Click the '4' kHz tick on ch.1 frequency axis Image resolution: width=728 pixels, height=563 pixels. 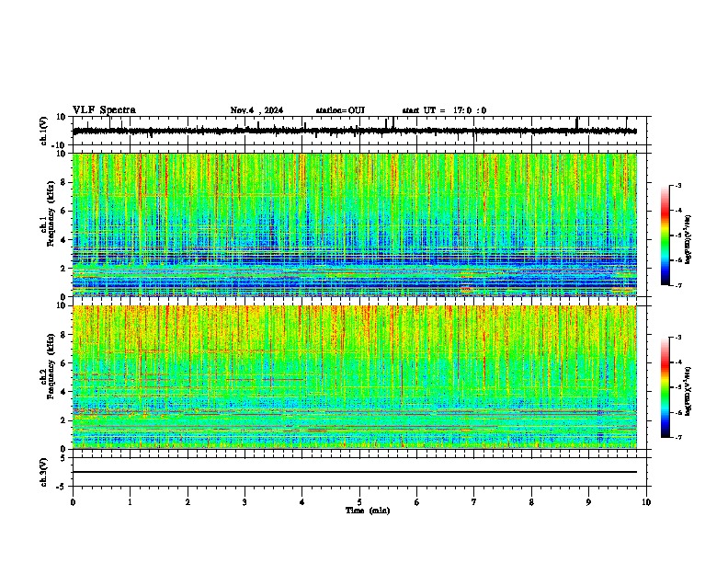pos(64,240)
